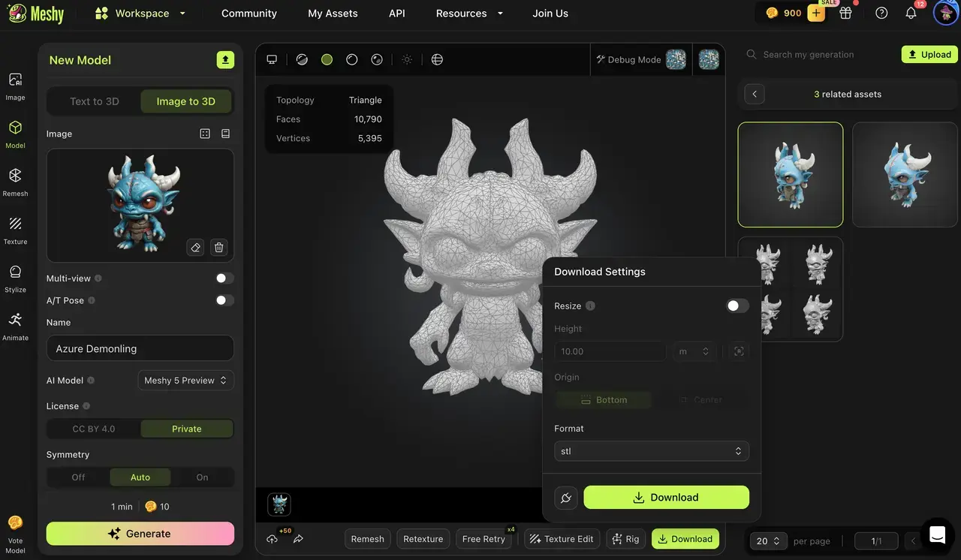Select the Texture tool in sidebar
The image size is (961, 560).
coord(15,230)
